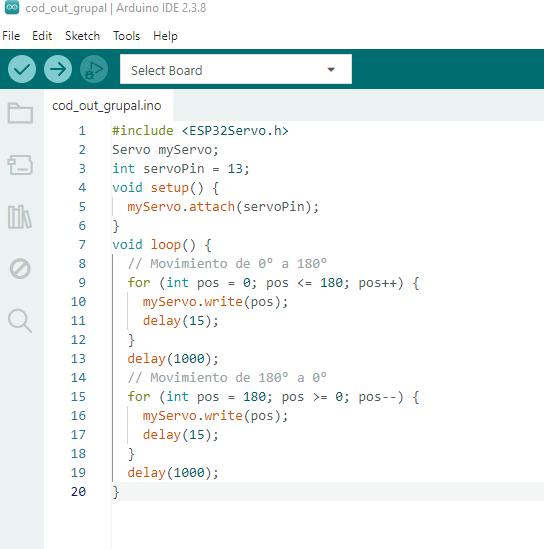This screenshot has height=549, width=544.
Task: Click the Verify checkmark button
Action: [x=22, y=69]
